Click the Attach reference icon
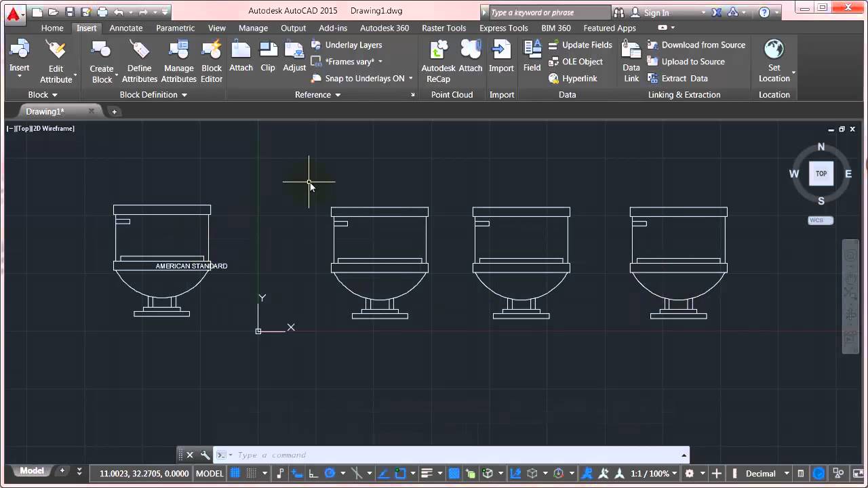 click(x=241, y=50)
